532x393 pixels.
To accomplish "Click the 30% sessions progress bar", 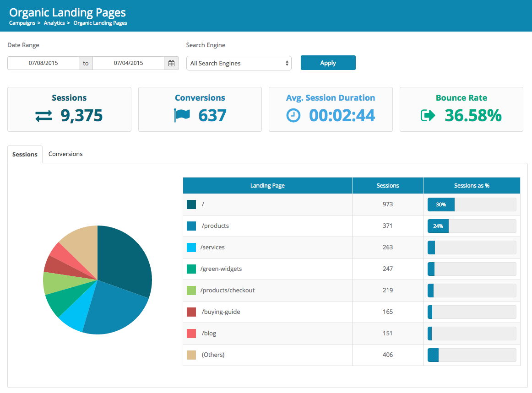I will [x=472, y=205].
